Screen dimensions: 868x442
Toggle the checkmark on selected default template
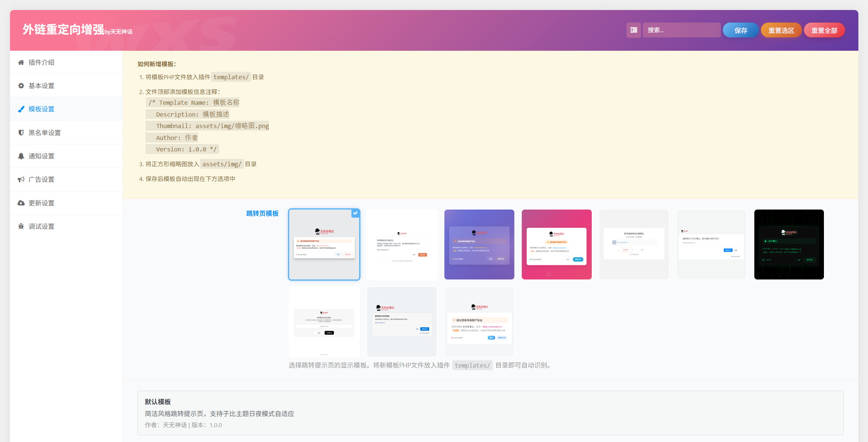pyautogui.click(x=355, y=213)
